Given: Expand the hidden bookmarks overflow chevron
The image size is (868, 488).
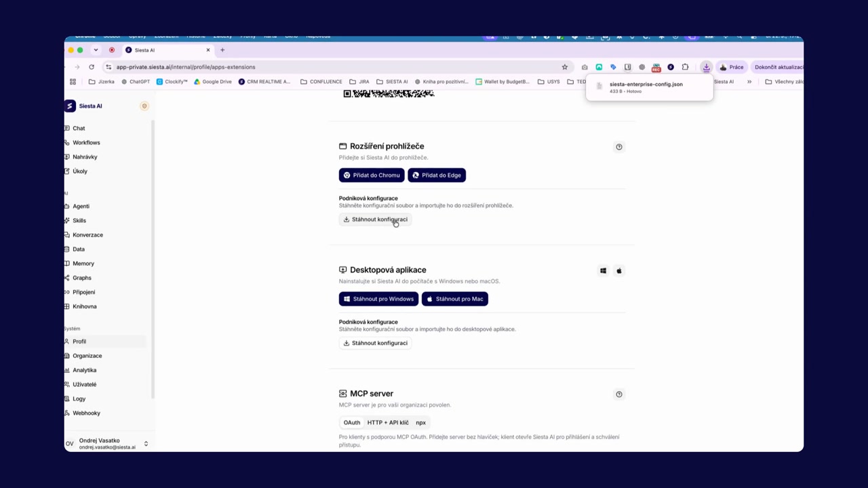Looking at the screenshot, I should point(749,81).
